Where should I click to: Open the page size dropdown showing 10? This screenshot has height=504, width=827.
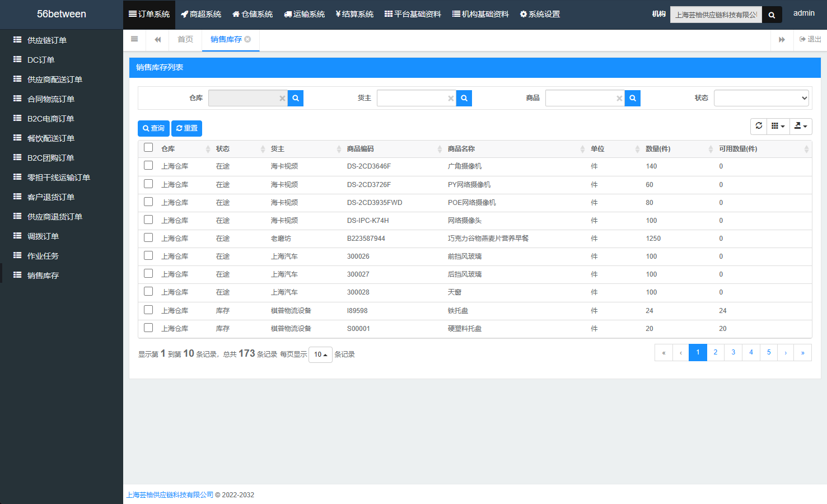[x=320, y=354]
